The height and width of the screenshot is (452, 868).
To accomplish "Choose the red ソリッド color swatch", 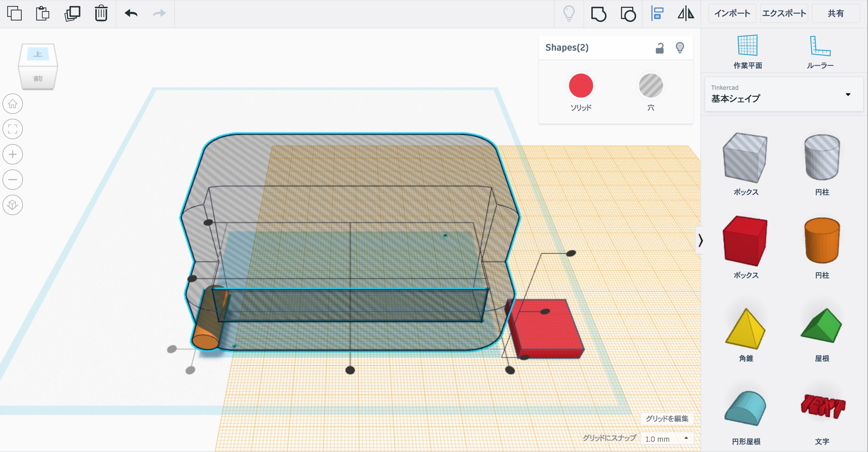I will click(580, 86).
